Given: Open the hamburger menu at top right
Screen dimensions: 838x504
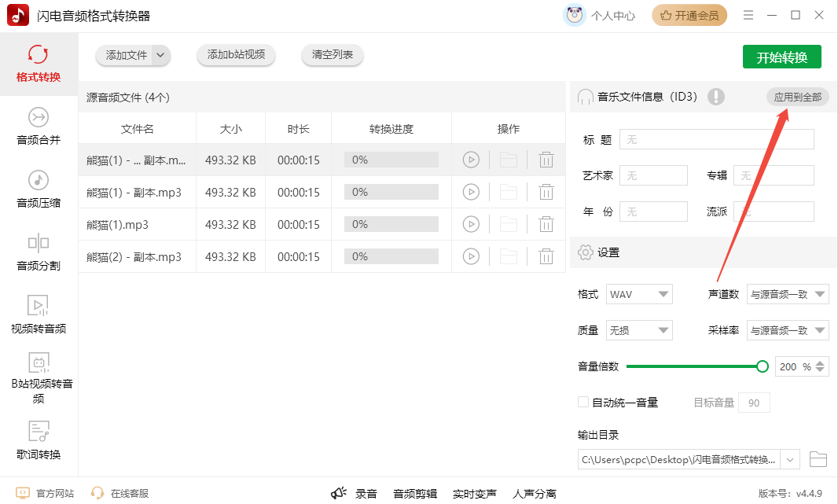Looking at the screenshot, I should pos(748,14).
